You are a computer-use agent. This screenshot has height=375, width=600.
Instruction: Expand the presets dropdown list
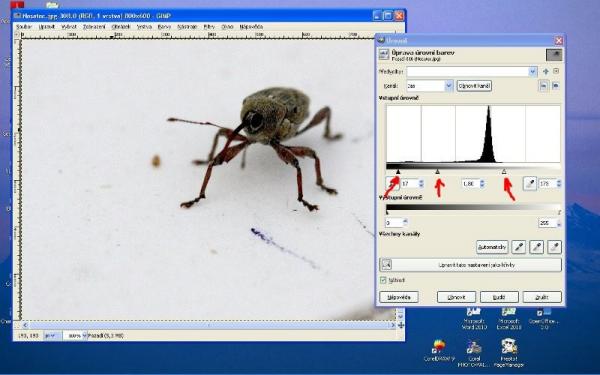coord(533,72)
